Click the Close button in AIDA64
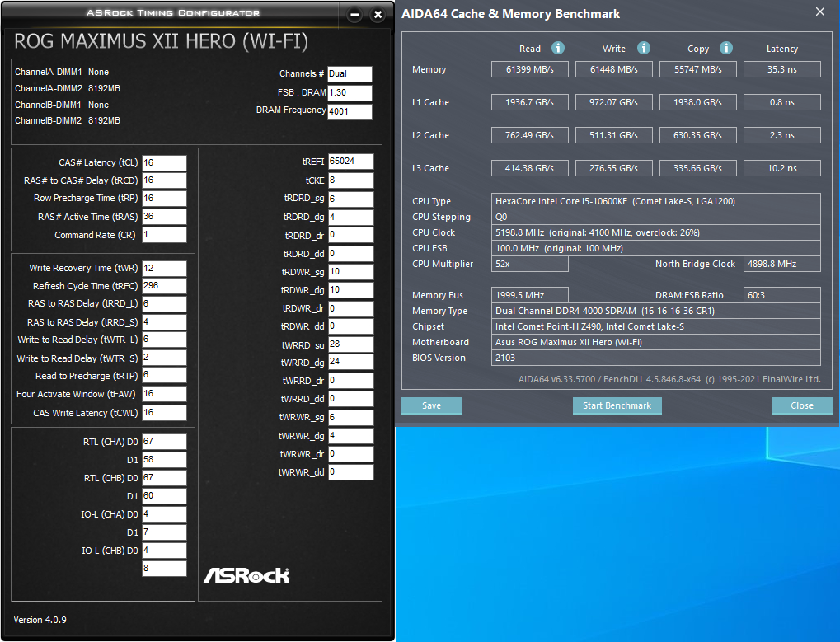Image resolution: width=840 pixels, height=642 pixels. coord(801,405)
